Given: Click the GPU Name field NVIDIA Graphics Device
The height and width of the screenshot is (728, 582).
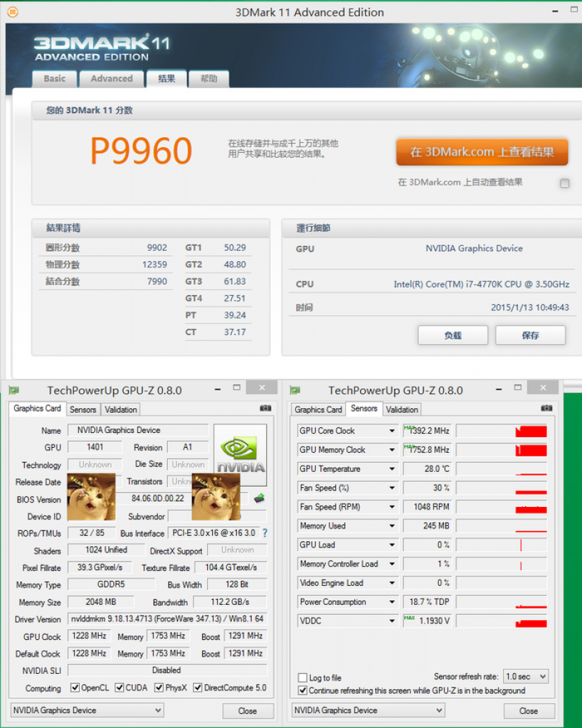Looking at the screenshot, I should (139, 430).
